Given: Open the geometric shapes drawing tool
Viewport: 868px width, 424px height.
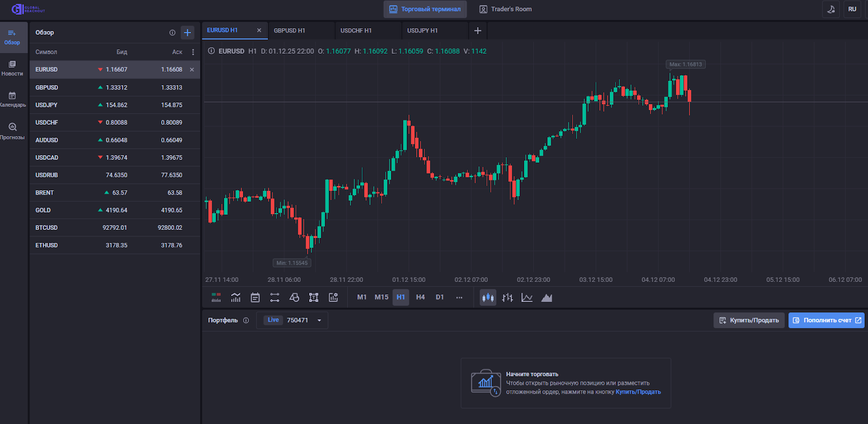Looking at the screenshot, I should (294, 298).
